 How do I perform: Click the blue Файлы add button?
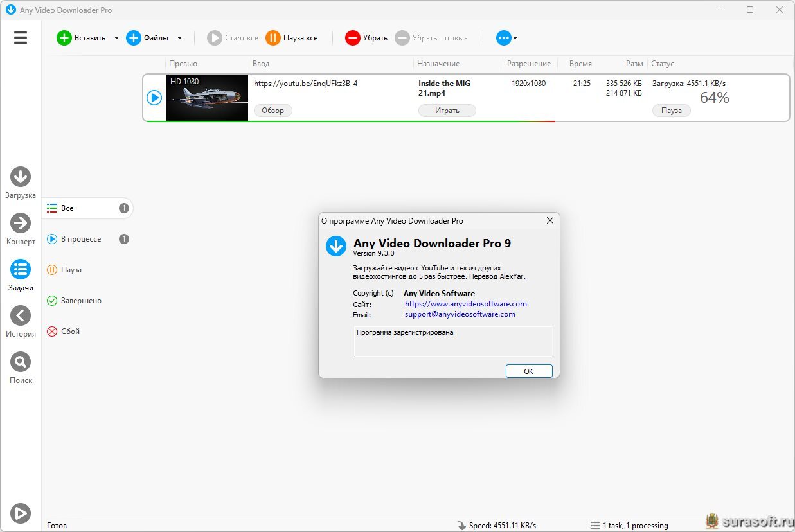147,38
